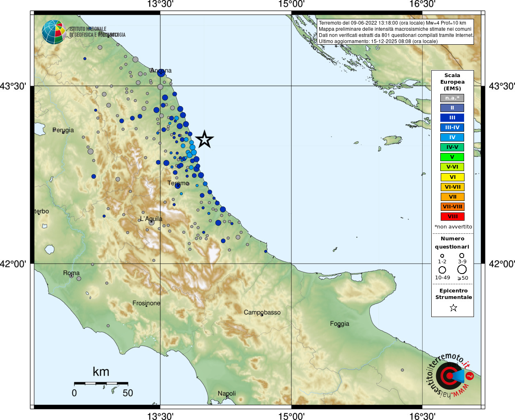The height and width of the screenshot is (420, 515).
Task: Click the star symbol under Epicentro Strumentale
Action: coord(453,308)
